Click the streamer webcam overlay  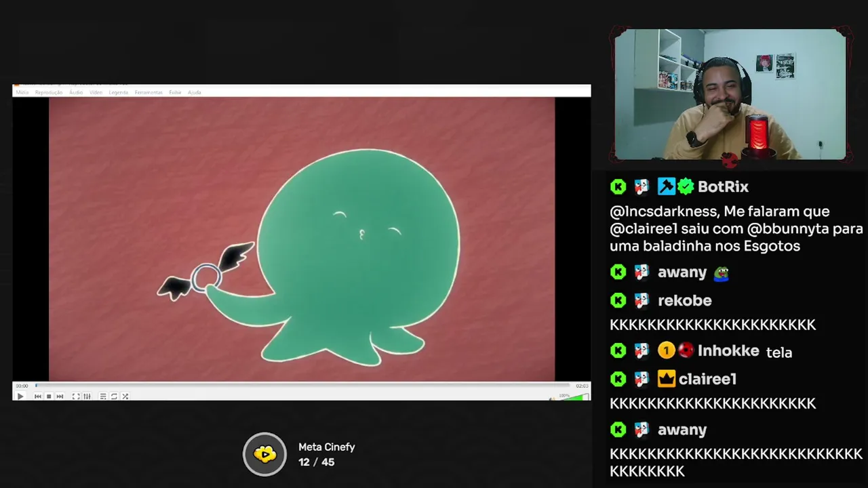click(730, 94)
